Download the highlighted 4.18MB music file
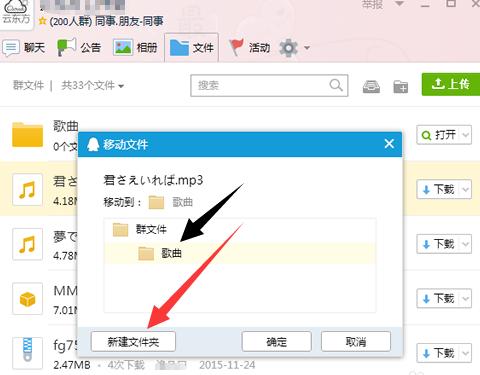 pos(438,189)
